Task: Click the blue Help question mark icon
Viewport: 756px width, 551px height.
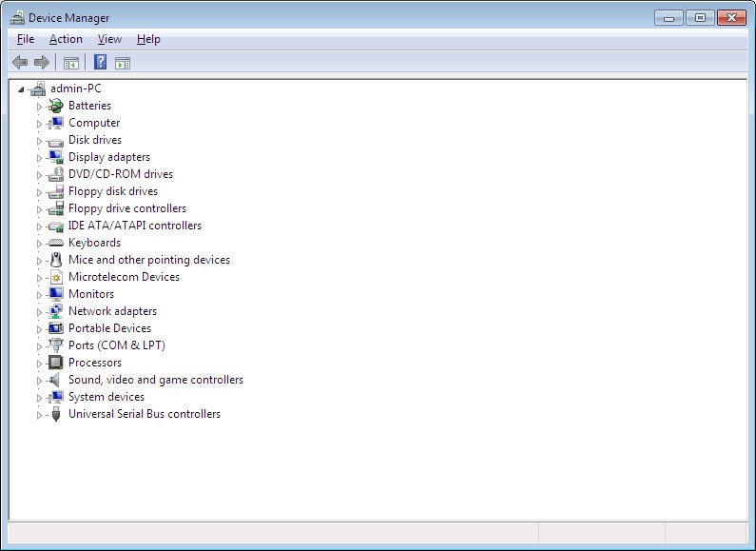Action: pos(100,62)
